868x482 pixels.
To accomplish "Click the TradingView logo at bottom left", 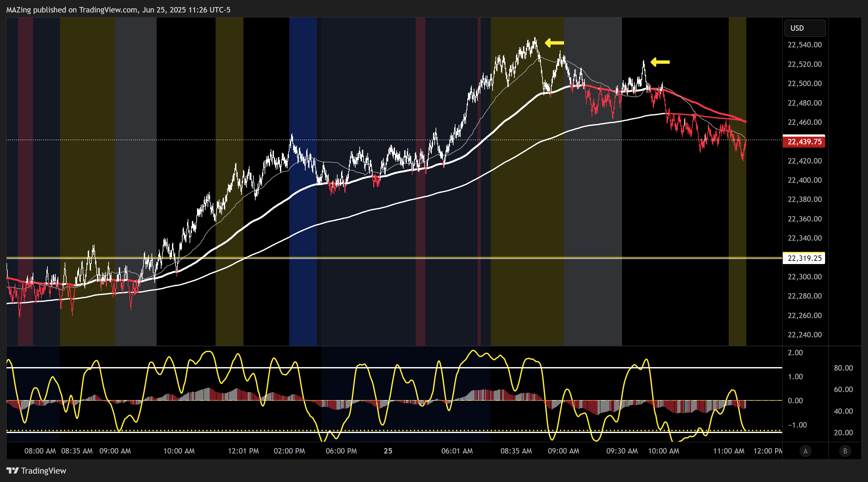I will tap(37, 470).
